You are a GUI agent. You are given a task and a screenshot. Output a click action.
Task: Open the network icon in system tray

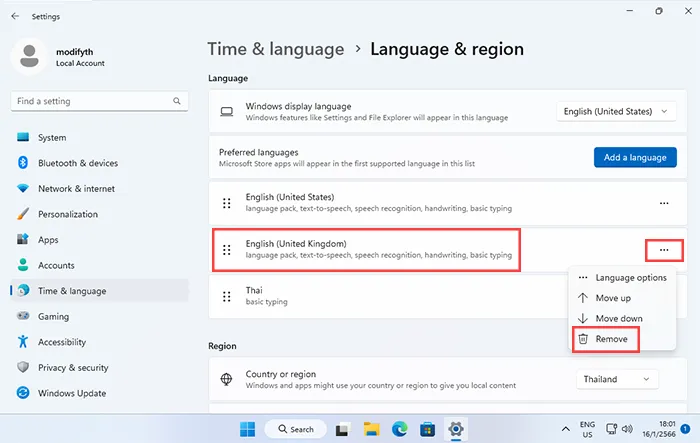point(611,429)
